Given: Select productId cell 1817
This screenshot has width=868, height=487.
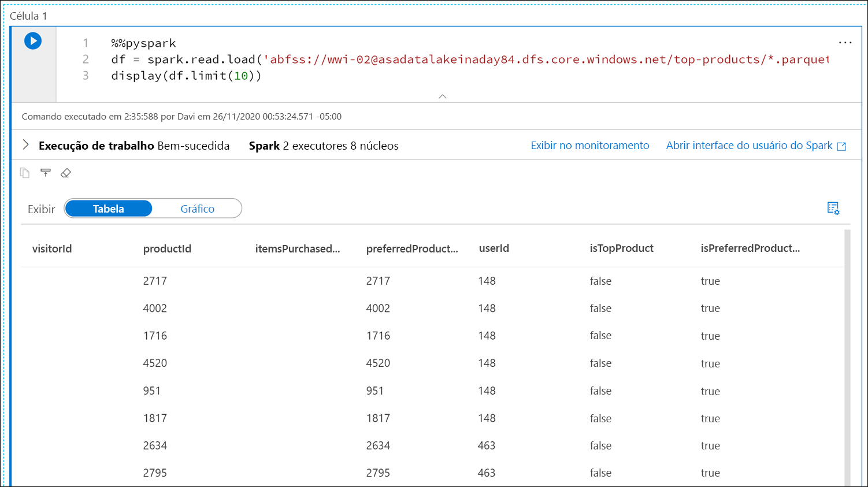Looking at the screenshot, I should (155, 418).
